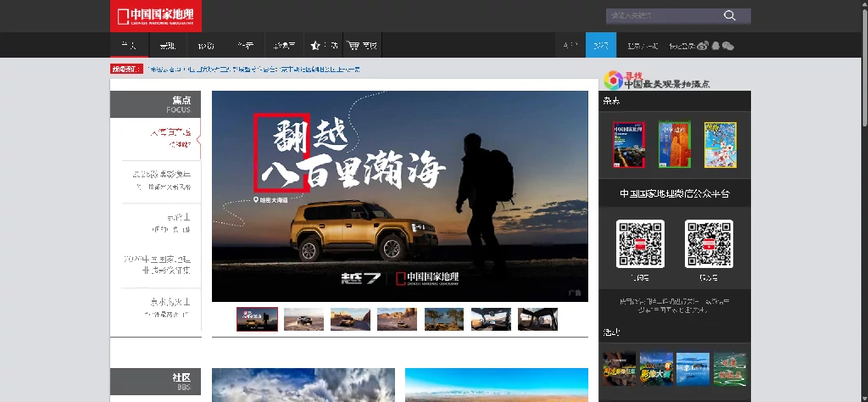Open the cherry blossom magazine cover

click(x=721, y=144)
